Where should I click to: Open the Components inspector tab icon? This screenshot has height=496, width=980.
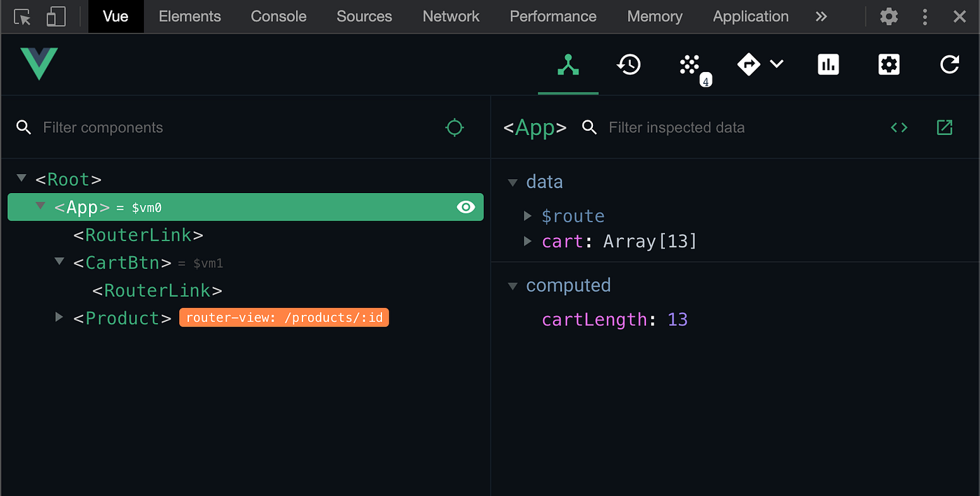[x=568, y=65]
